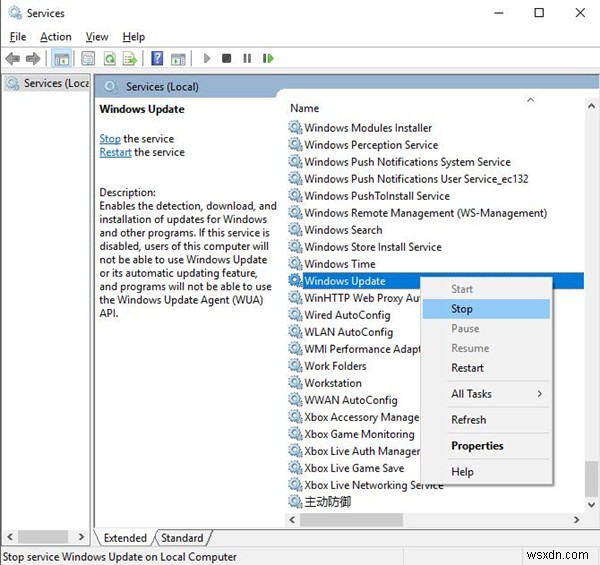Image resolution: width=600 pixels, height=565 pixels.
Task: Select Services (Local) tree node
Action: [52, 83]
